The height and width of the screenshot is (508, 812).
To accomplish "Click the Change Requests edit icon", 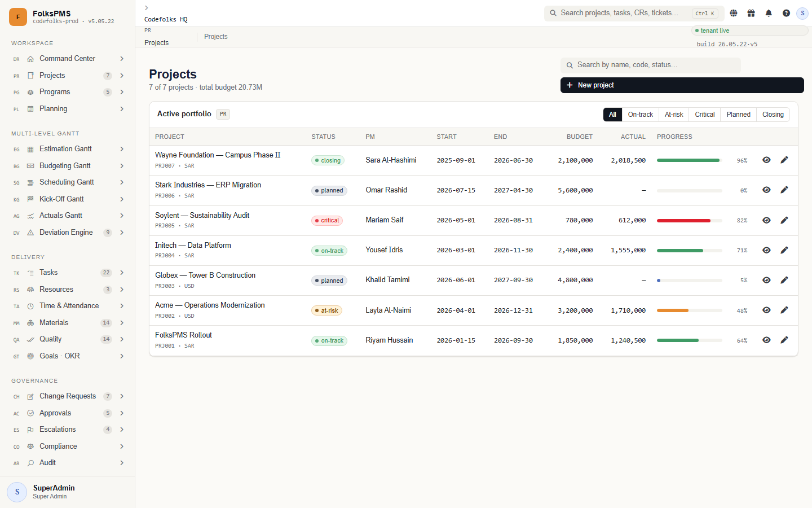I will point(30,396).
